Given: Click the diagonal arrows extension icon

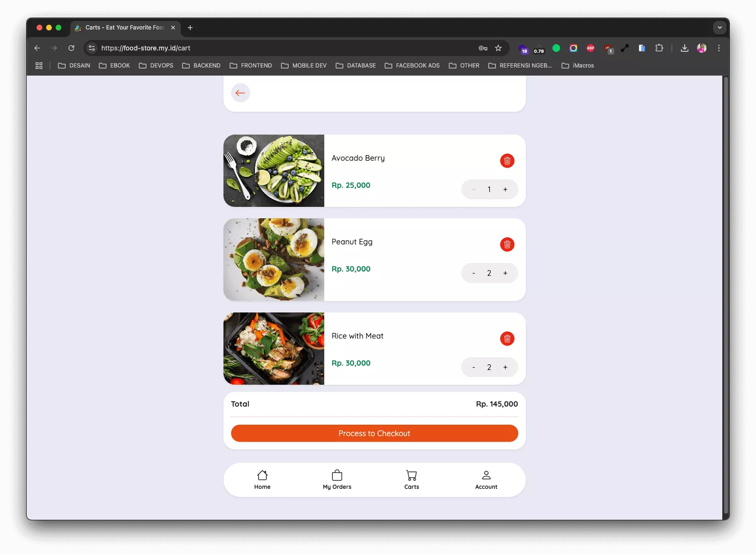Looking at the screenshot, I should (625, 48).
